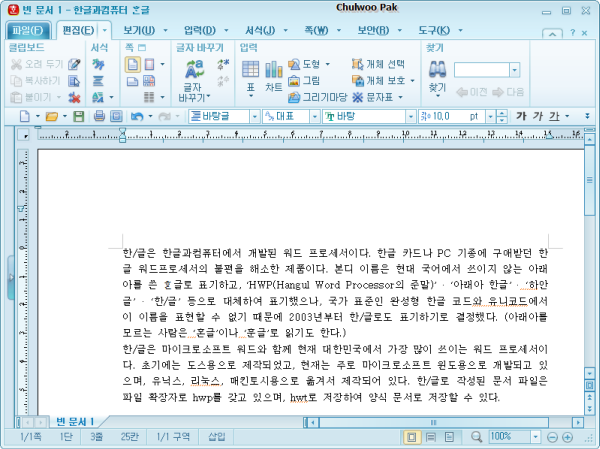Select the 편집(E) tab
This screenshot has height=449, width=600.
pyautogui.click(x=78, y=30)
